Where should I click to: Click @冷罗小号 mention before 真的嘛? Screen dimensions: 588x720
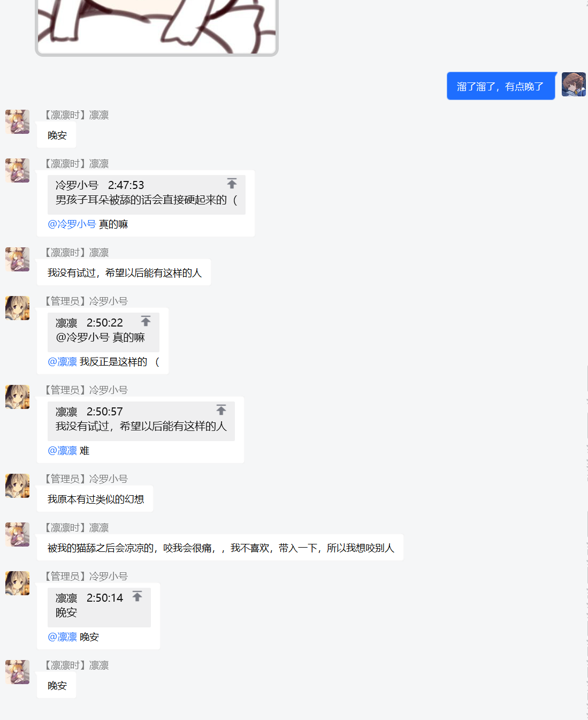pos(72,224)
